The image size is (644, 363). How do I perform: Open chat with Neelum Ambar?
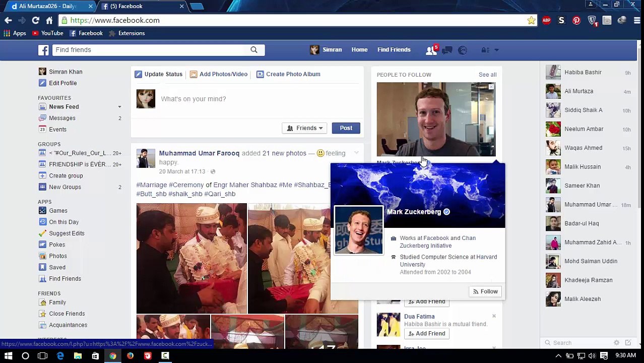[x=588, y=129]
